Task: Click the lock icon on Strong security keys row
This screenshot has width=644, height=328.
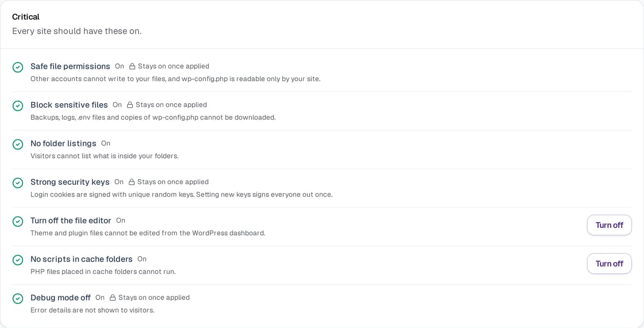Action: pyautogui.click(x=132, y=182)
